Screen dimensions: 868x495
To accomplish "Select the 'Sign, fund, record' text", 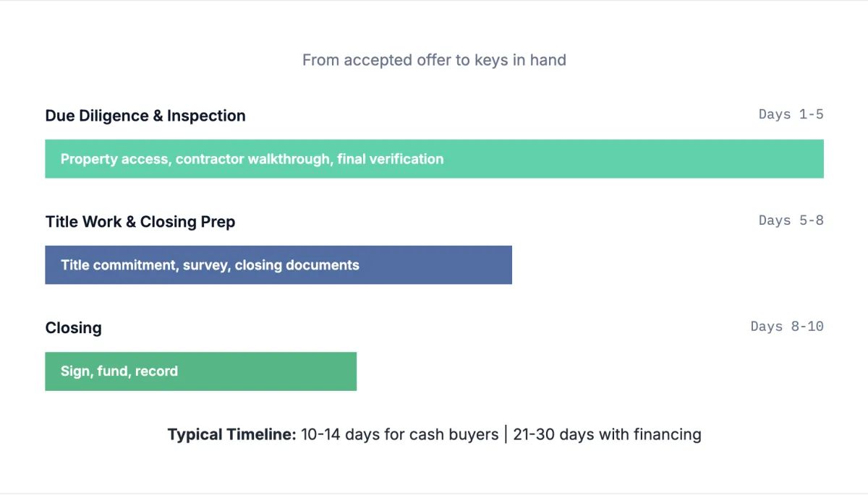I will click(x=119, y=371).
